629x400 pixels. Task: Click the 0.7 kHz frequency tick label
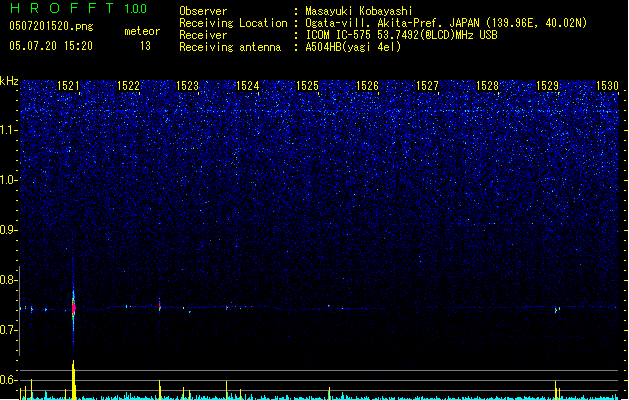tap(9, 330)
